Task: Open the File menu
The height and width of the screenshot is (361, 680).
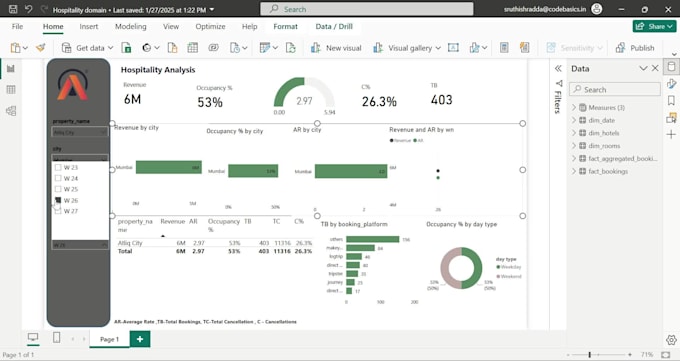Action: 17,26
